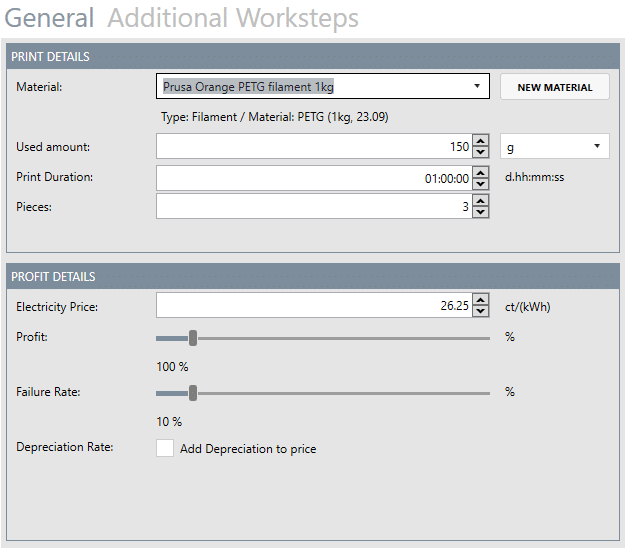The width and height of the screenshot is (629, 548).
Task: Click the Failure Rate slider handle
Action: [x=193, y=393]
